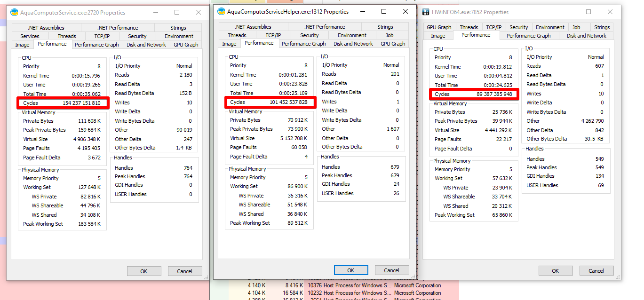644x300 pixels.
Task: Switch to Strings tab in AquaComputerService window
Action: click(178, 28)
